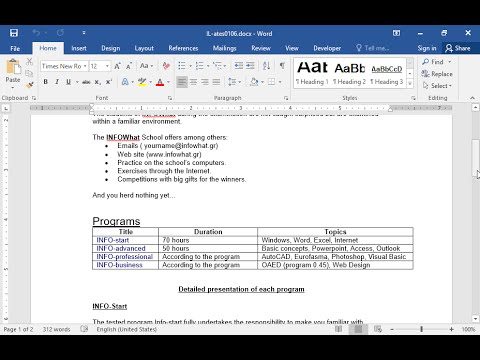Screen dimensions: 480x360
Task: Collapse the ribbon with the arrow
Action: point(472,98)
